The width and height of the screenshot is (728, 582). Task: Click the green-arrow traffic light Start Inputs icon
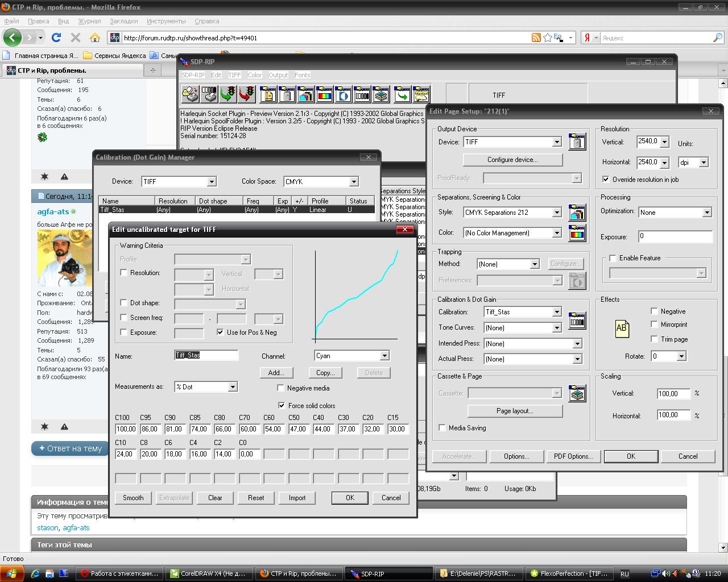pyautogui.click(x=228, y=94)
